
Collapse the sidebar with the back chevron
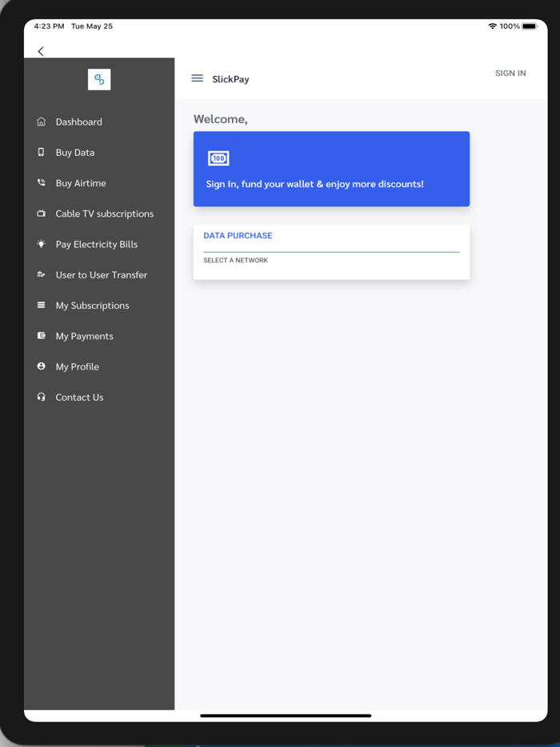click(40, 50)
